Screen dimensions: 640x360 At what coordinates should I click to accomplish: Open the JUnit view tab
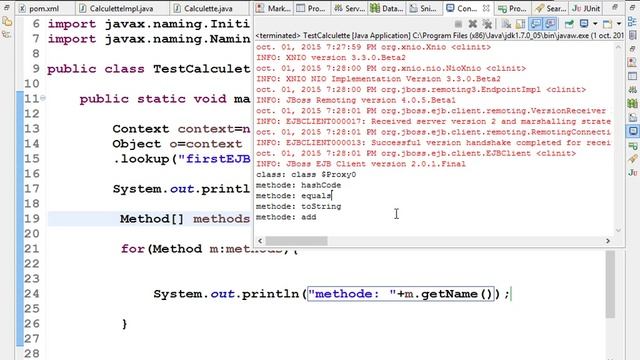coord(587,8)
